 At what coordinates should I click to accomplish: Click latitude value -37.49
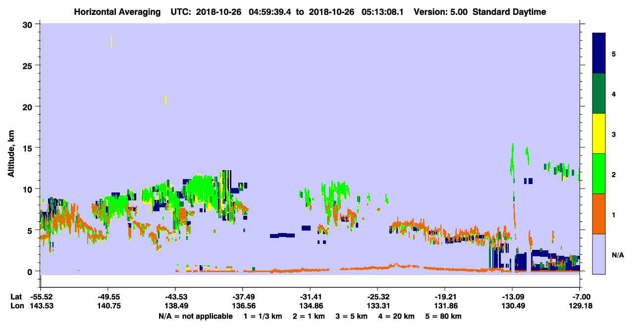pos(242,297)
